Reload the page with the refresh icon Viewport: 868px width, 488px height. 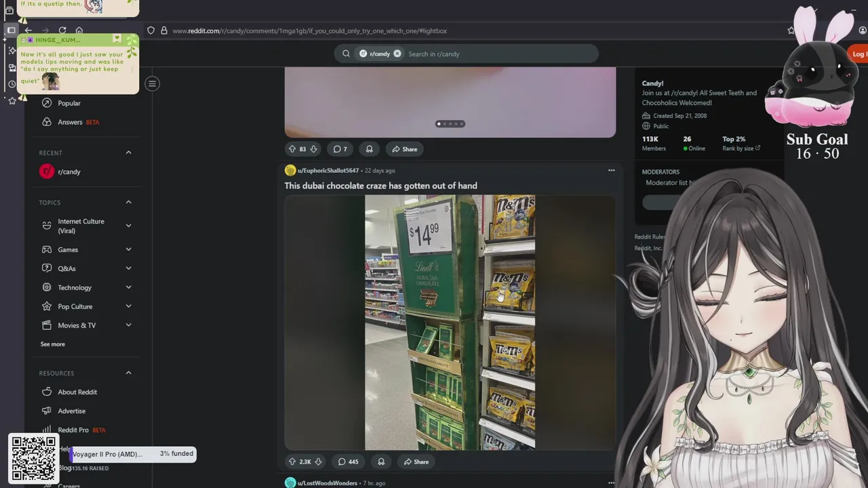pos(62,30)
